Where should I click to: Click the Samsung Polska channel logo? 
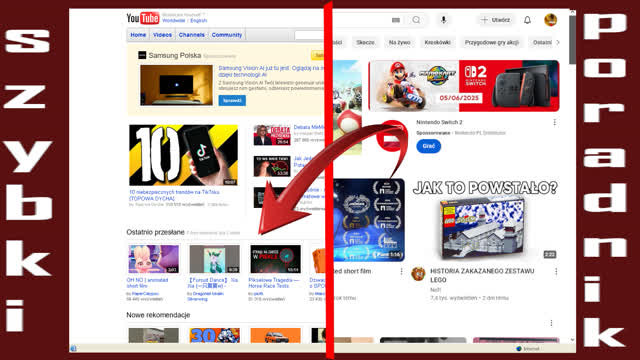(x=142, y=55)
